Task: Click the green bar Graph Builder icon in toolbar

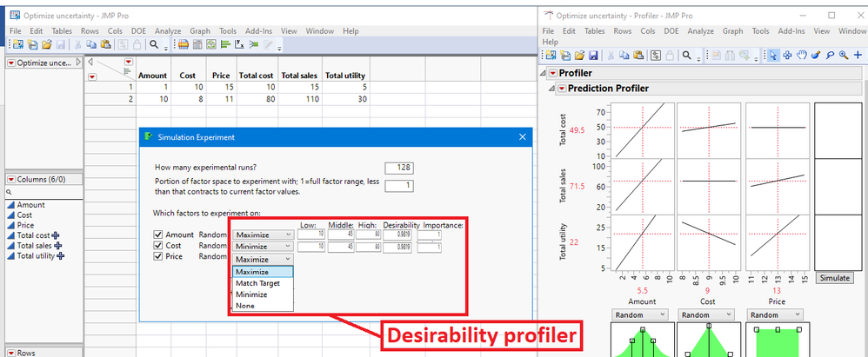Action: [225, 45]
